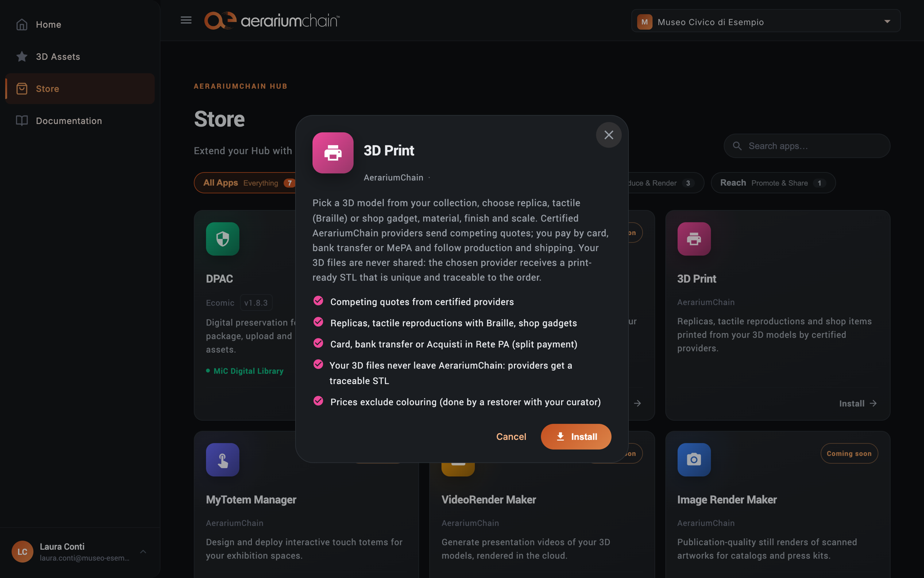Screen dimensions: 924x578
Task: Click the 3D Assets star icon
Action: (x=22, y=56)
